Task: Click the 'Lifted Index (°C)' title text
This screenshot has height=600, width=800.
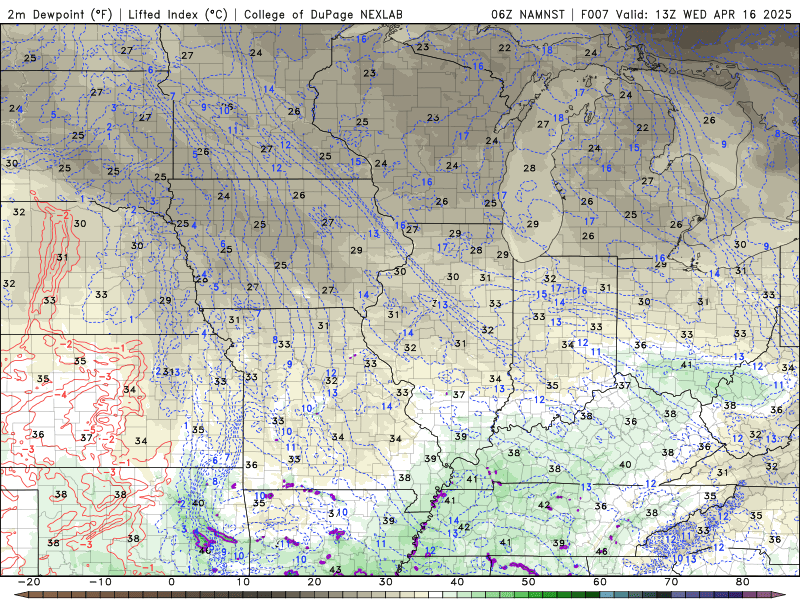Action: coord(178,14)
